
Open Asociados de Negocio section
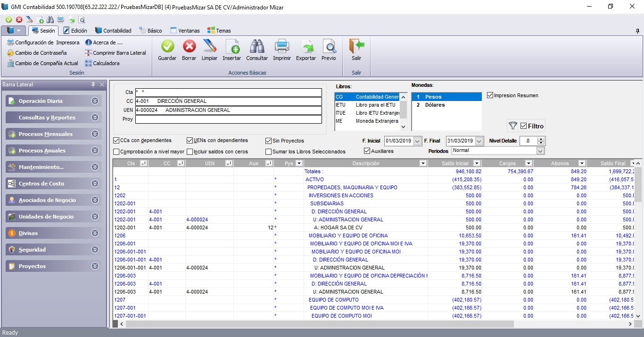click(x=53, y=200)
